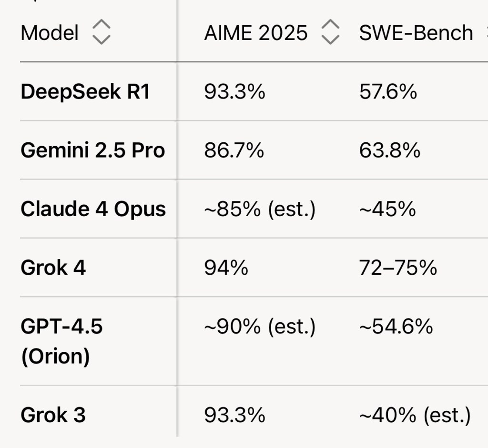Select Grok 4's 94% AIME score
488x448 pixels.
226,268
